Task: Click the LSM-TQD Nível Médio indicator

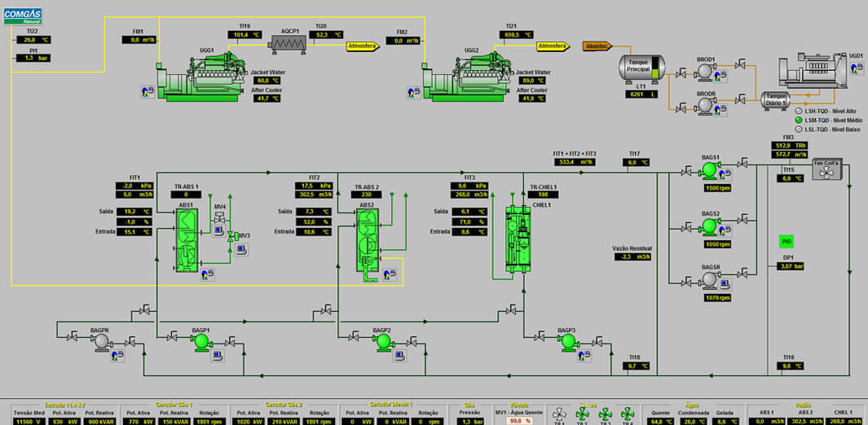Action: (x=798, y=120)
